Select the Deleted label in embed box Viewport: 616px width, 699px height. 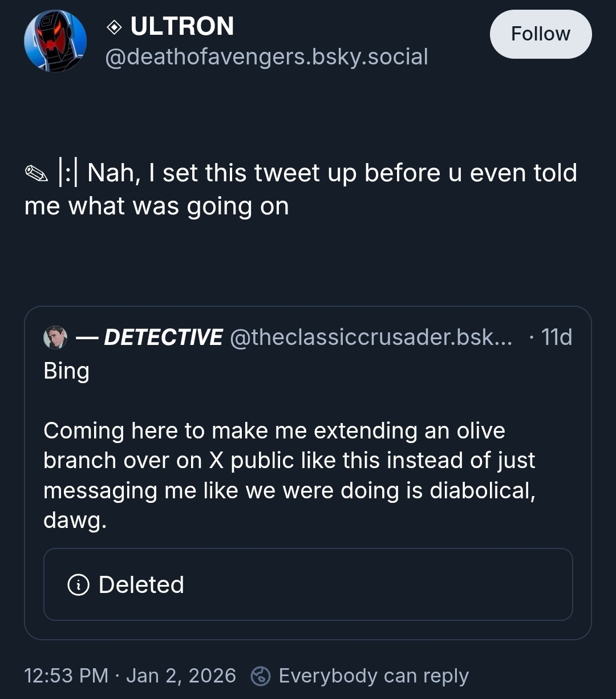coord(141,584)
